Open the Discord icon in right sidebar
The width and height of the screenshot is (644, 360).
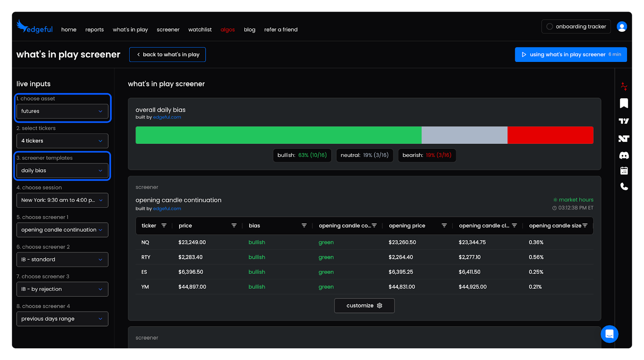pyautogui.click(x=624, y=155)
